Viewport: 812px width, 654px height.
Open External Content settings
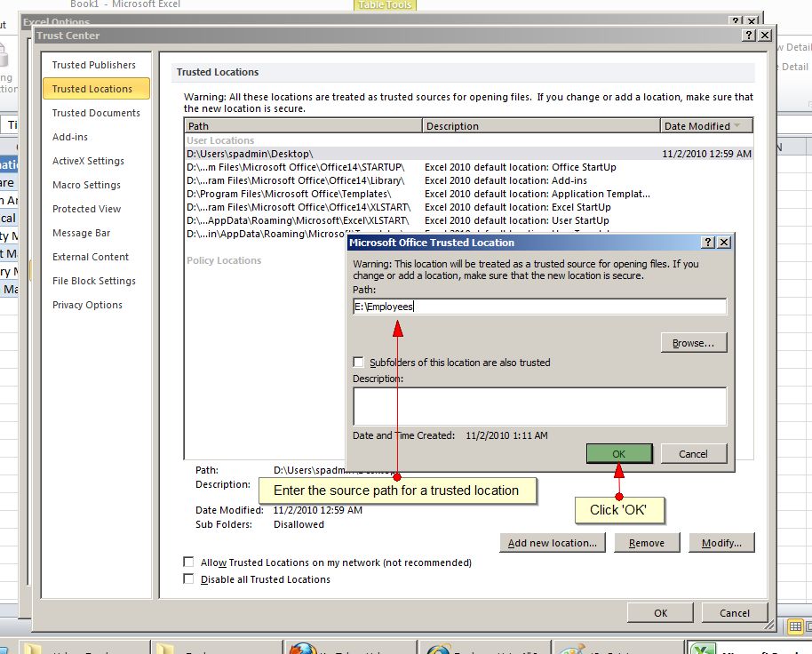tap(90, 257)
